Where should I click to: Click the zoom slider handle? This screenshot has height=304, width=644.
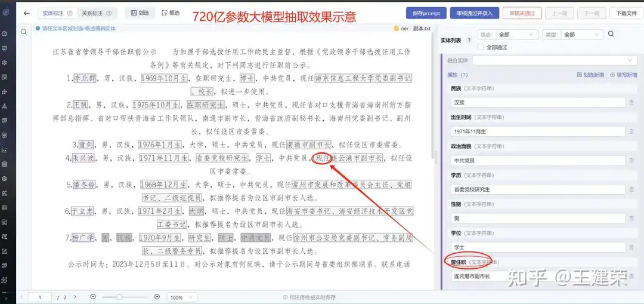coord(119,297)
